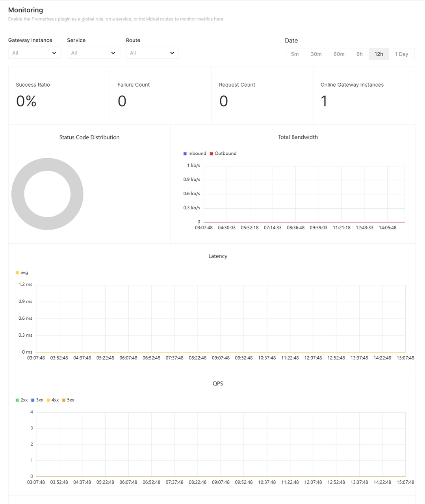Toggle the Outbound legend on Total Bandwidth chart
425x504 pixels.
[223, 153]
